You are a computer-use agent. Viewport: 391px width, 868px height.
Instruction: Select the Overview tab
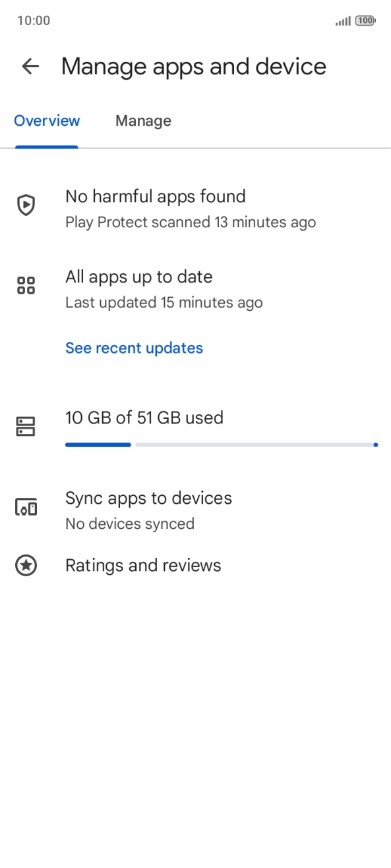(47, 121)
